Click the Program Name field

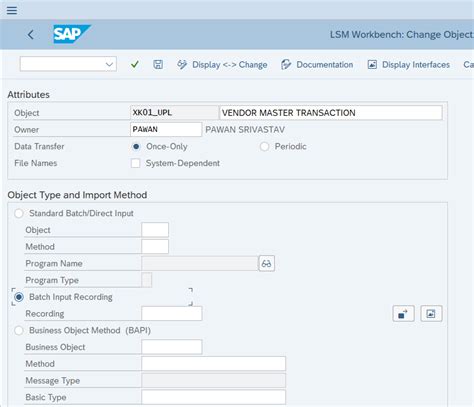pyautogui.click(x=199, y=263)
